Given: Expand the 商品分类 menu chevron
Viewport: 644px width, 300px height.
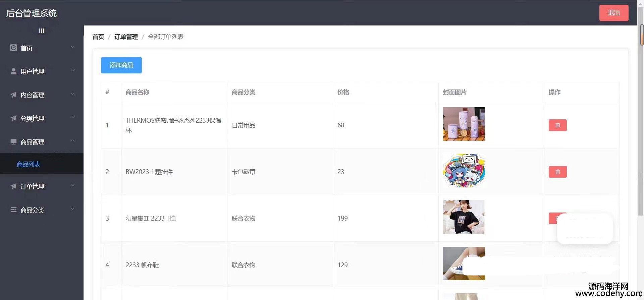Looking at the screenshot, I should tap(72, 209).
